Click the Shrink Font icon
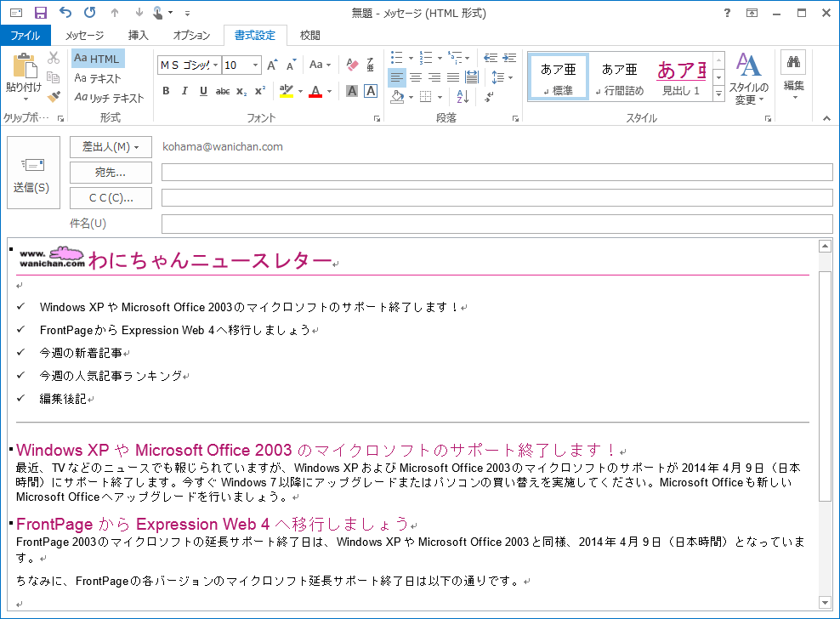 tap(292, 65)
